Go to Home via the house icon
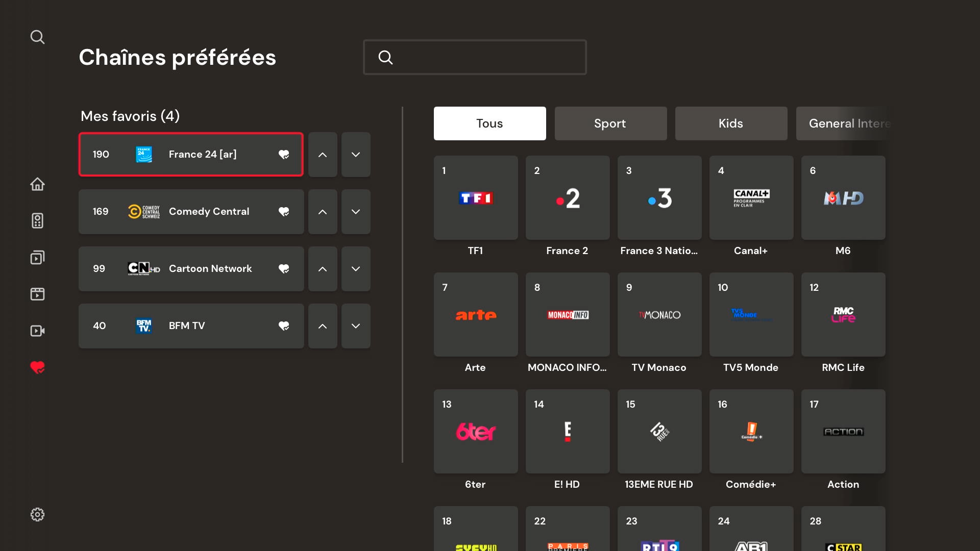 pyautogui.click(x=37, y=184)
